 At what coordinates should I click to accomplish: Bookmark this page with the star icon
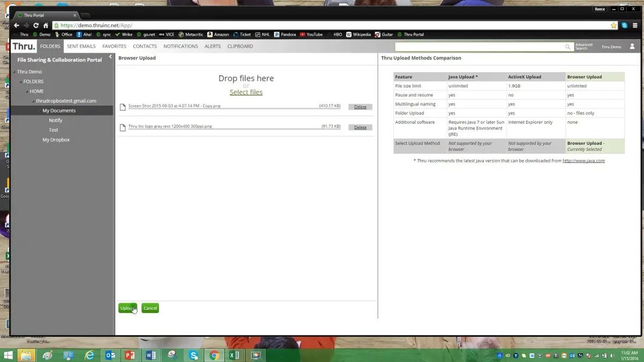pos(614,25)
